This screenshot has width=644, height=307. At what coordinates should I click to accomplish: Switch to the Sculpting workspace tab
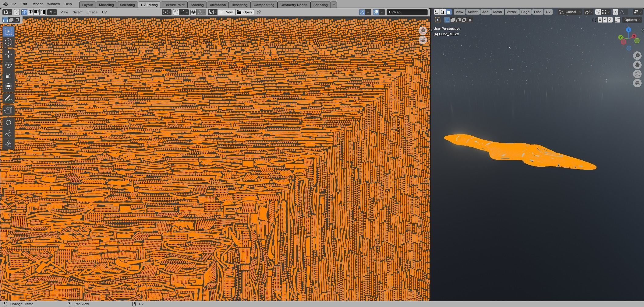(127, 5)
